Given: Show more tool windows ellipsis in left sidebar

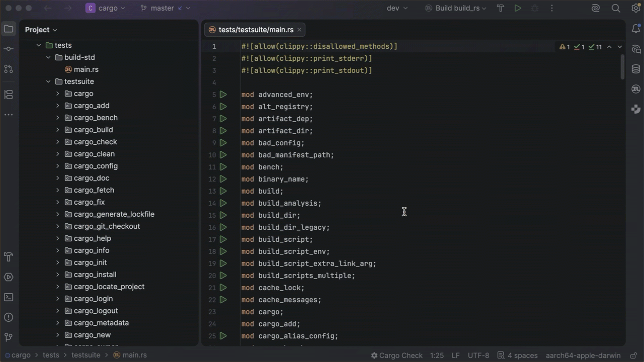Looking at the screenshot, I should pos(9,115).
